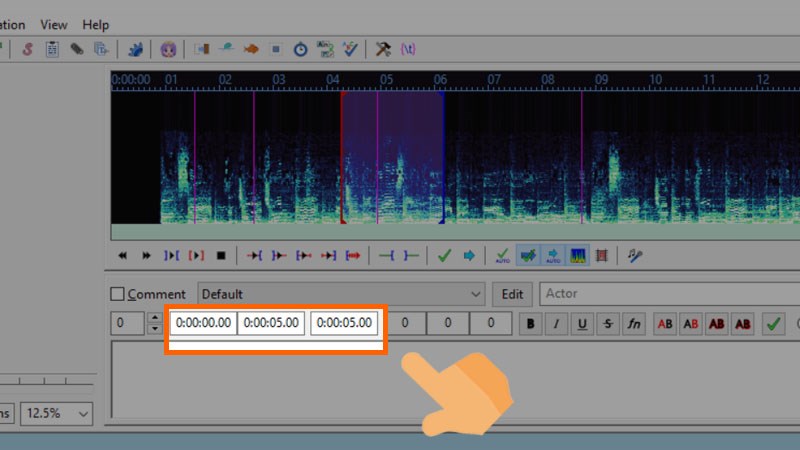Toggle Italic formatting button
This screenshot has height=450, width=800.
556,323
